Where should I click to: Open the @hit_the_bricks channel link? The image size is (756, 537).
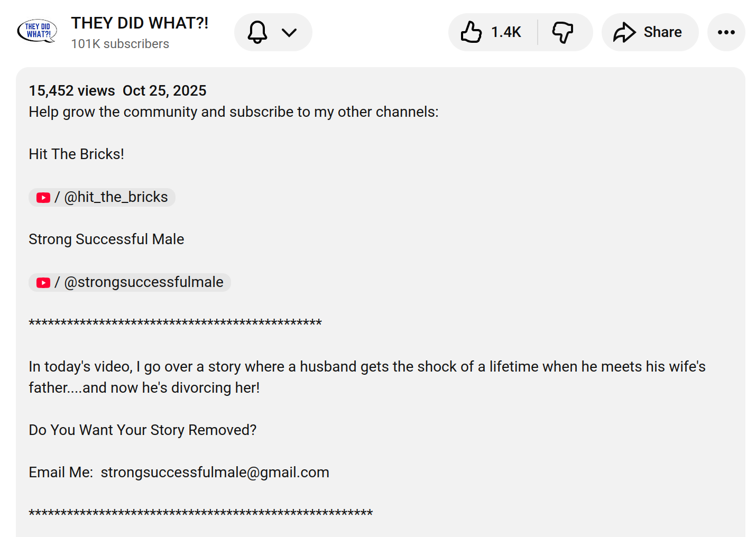[116, 197]
